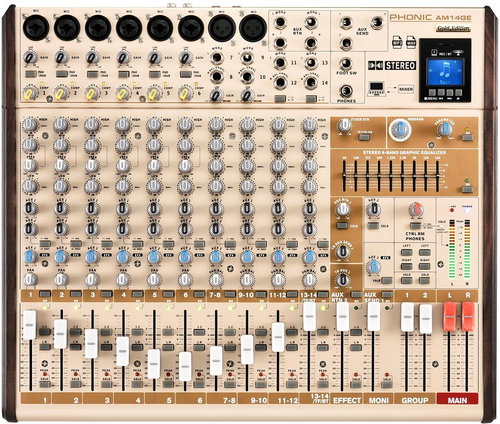Select the channel 1 PAN knob

click(30, 279)
